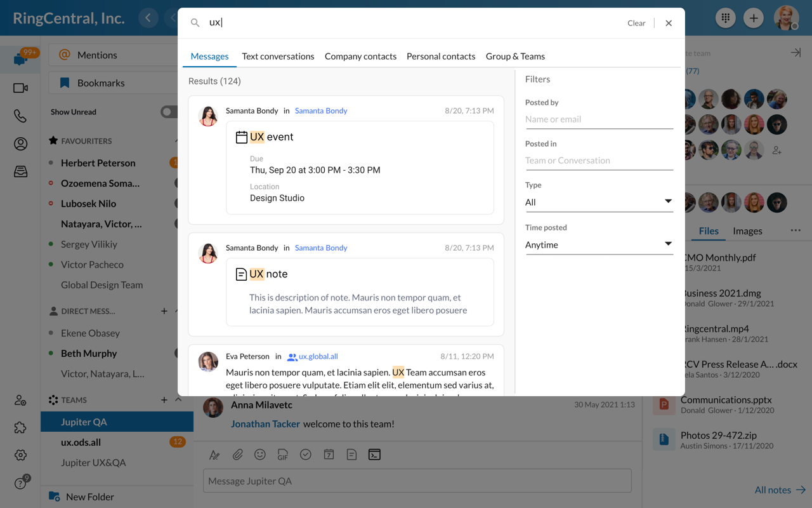
Task: Click Clear in the search bar
Action: tap(636, 23)
